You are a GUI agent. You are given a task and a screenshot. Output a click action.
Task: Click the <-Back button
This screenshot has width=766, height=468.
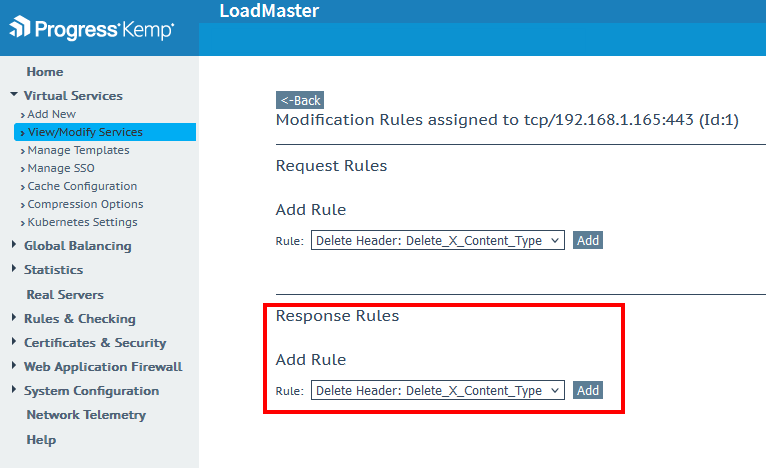pos(300,100)
